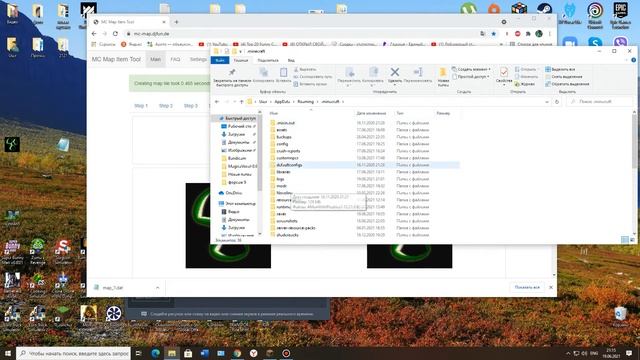Click the Paste icon in Explorer ribbon
Viewport: 640px width, 360px height.
pyautogui.click(x=283, y=73)
